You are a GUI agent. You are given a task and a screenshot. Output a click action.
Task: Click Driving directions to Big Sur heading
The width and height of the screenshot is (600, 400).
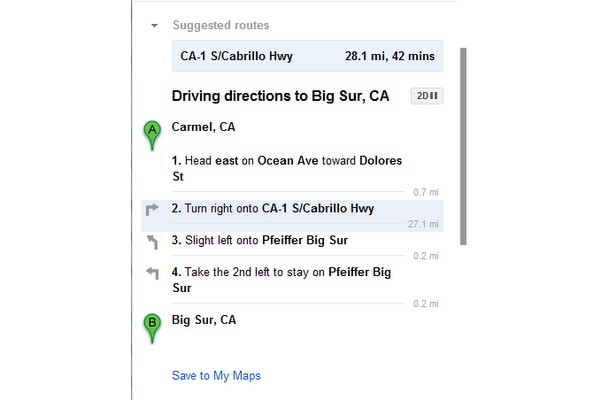pos(280,96)
